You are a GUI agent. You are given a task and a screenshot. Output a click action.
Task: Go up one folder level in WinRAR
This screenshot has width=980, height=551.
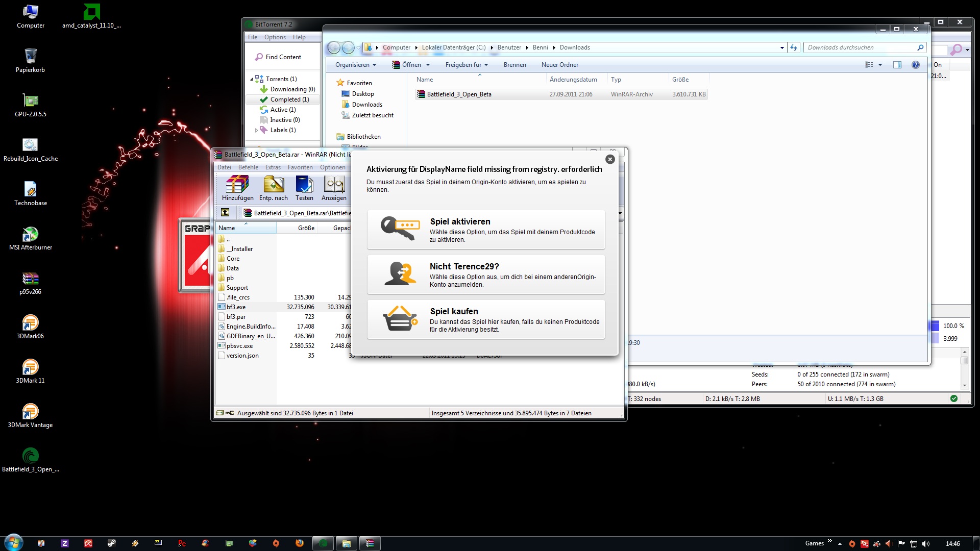coord(225,212)
